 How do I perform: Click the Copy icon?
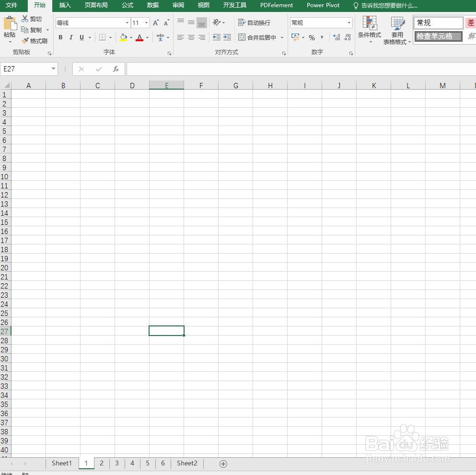click(24, 30)
